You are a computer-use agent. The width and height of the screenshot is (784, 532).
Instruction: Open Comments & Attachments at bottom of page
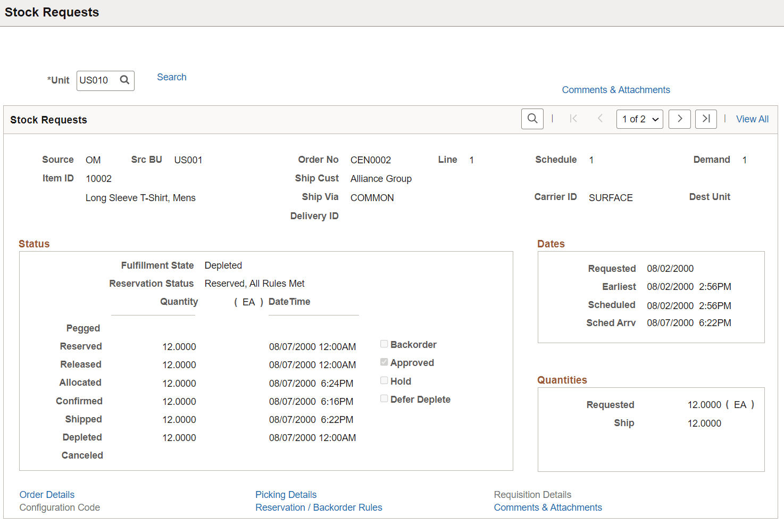[548, 507]
